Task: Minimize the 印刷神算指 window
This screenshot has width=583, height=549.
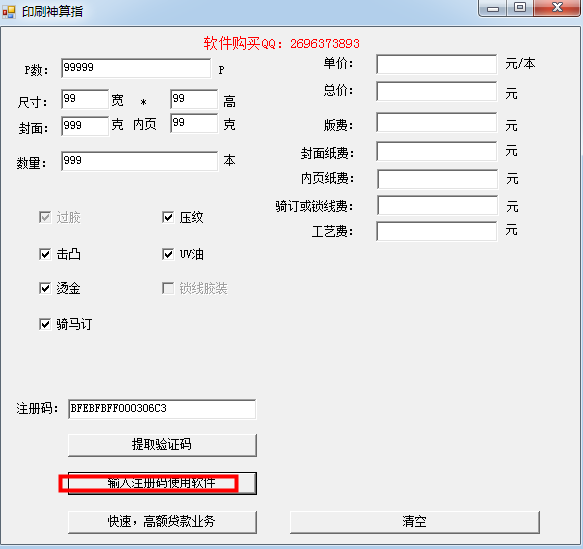Action: (493, 8)
